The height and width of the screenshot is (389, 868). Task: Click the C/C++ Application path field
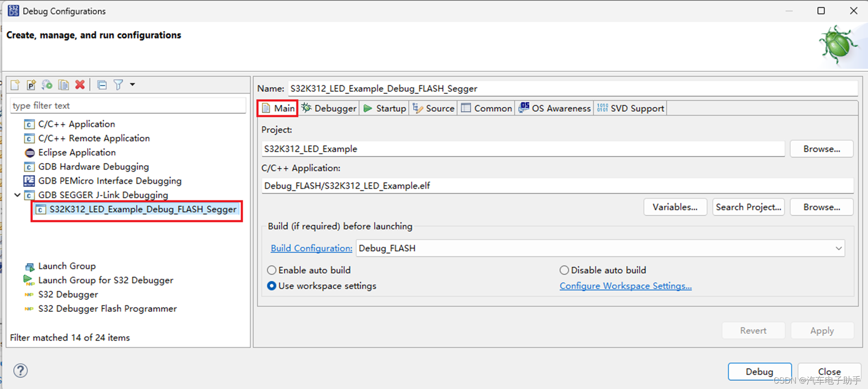pyautogui.click(x=557, y=186)
